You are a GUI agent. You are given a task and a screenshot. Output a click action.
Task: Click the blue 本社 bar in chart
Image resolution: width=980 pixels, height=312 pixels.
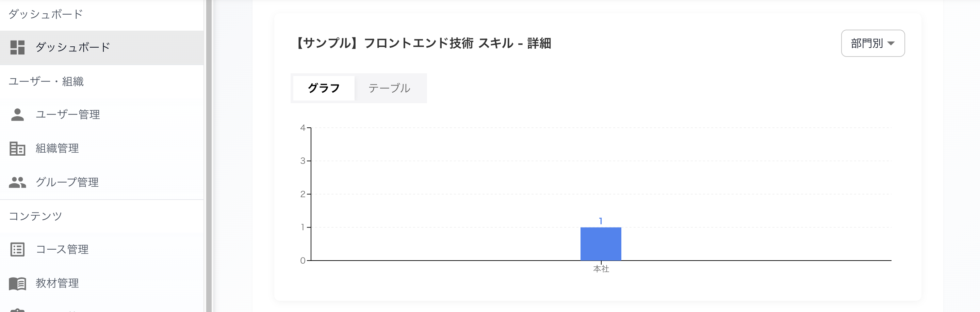tap(601, 243)
